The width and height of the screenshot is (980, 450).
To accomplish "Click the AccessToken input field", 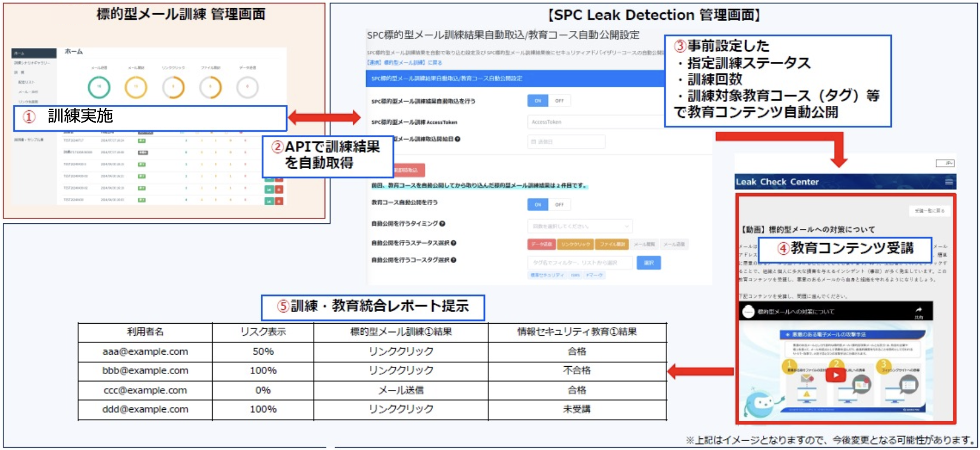I will pos(595,122).
